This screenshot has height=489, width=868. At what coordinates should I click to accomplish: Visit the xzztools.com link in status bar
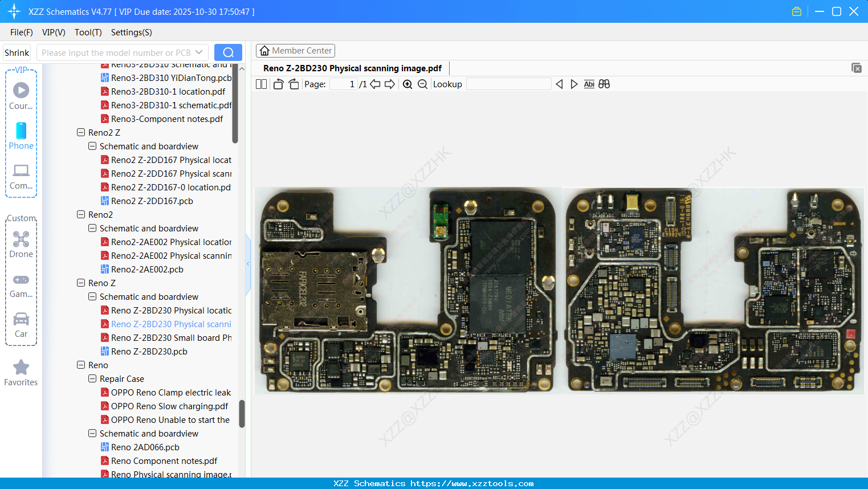tap(472, 483)
